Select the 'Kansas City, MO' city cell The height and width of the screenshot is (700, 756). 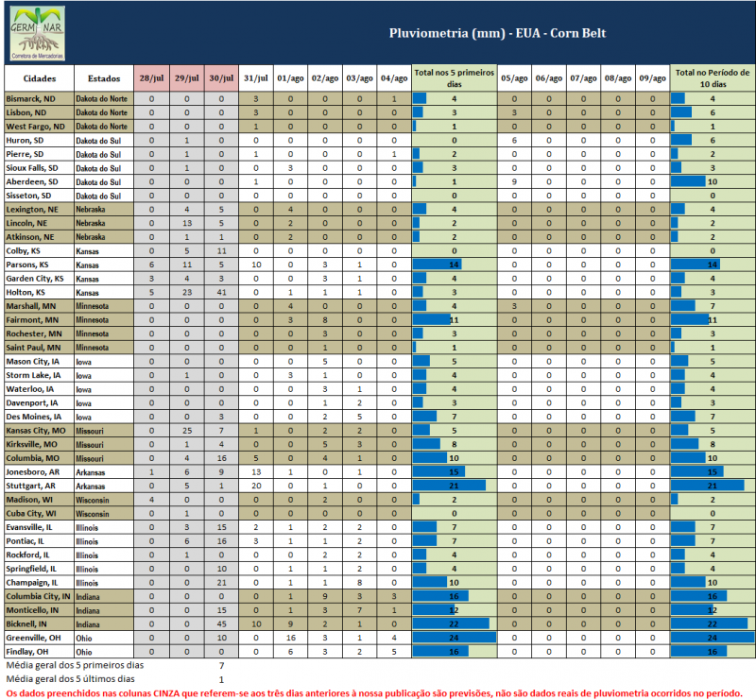(40, 431)
